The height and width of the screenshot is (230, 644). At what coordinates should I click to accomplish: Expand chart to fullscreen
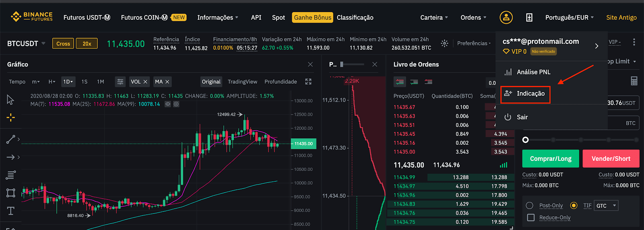pyautogui.click(x=308, y=82)
